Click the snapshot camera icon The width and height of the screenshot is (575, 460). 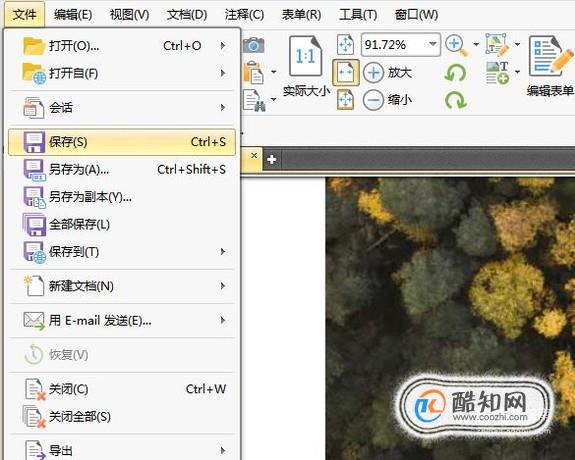point(253,45)
